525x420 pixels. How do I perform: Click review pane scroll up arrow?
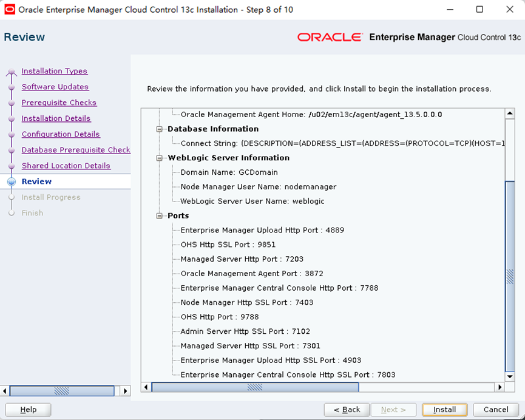coord(510,113)
